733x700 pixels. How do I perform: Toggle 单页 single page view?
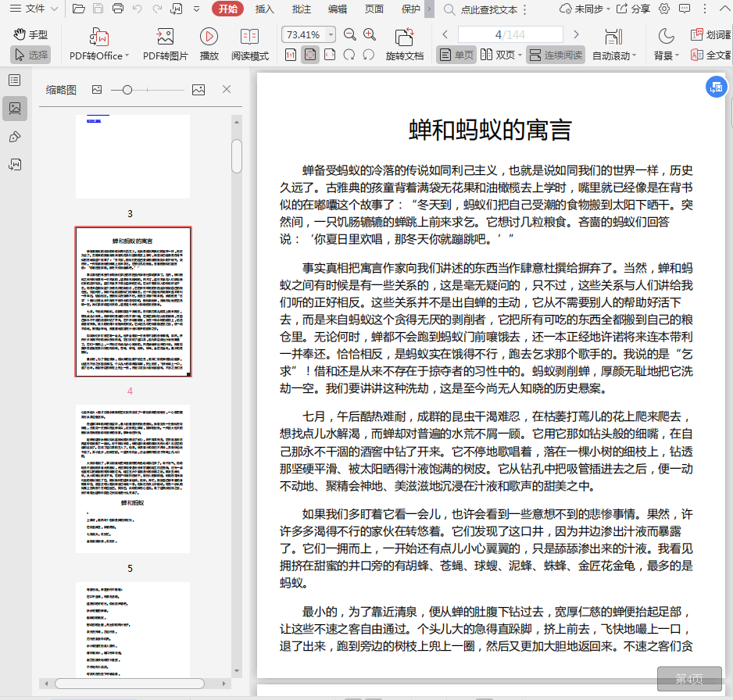456,55
